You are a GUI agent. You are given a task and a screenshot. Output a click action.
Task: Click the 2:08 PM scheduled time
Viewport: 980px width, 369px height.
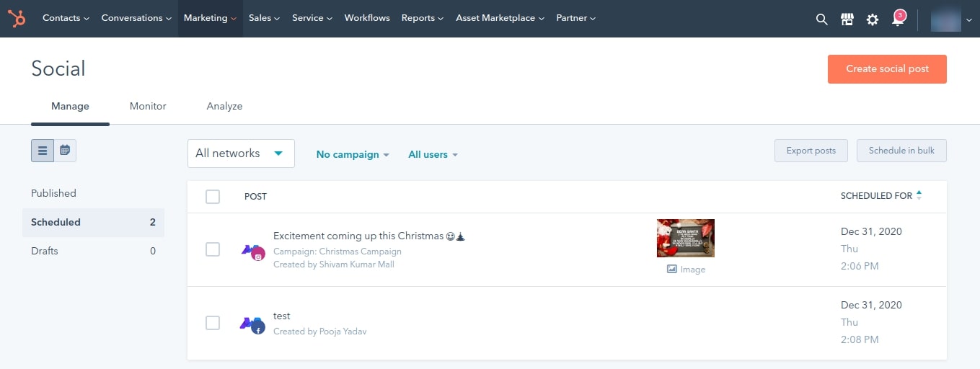tap(860, 339)
